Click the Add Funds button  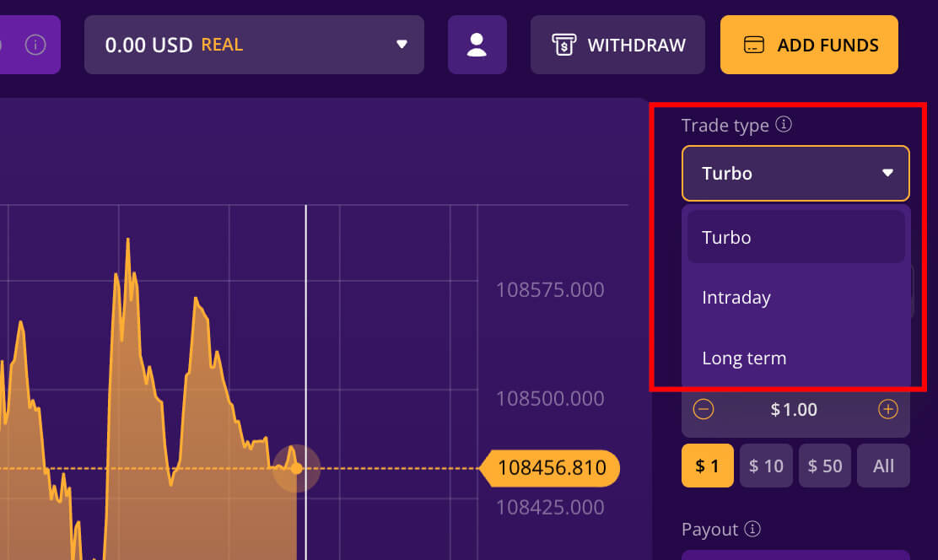(809, 45)
